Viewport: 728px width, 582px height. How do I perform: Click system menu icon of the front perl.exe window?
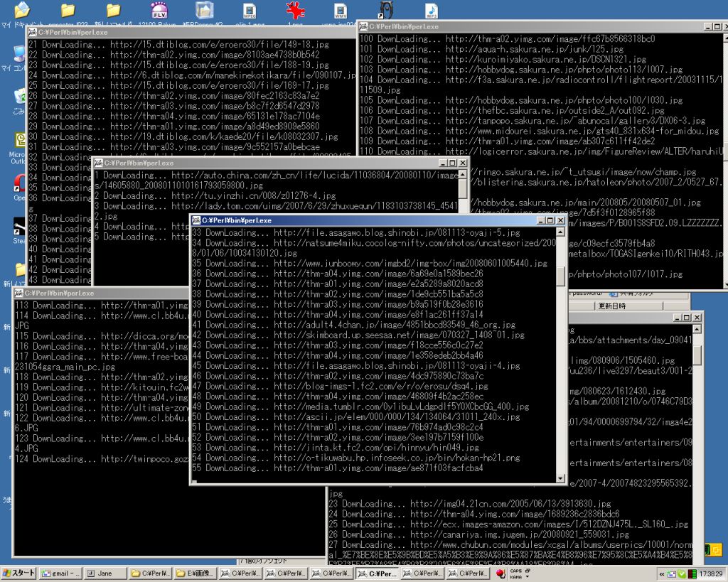click(x=196, y=220)
